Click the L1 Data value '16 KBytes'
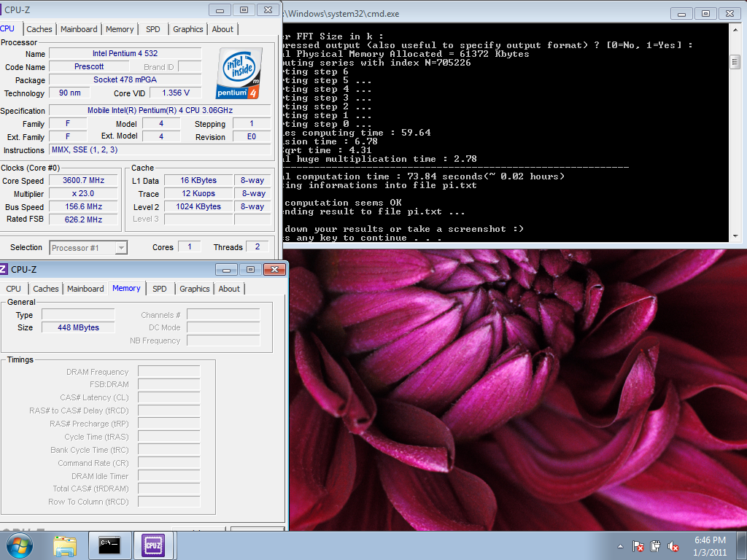Image resolution: width=747 pixels, height=560 pixels. 198,181
